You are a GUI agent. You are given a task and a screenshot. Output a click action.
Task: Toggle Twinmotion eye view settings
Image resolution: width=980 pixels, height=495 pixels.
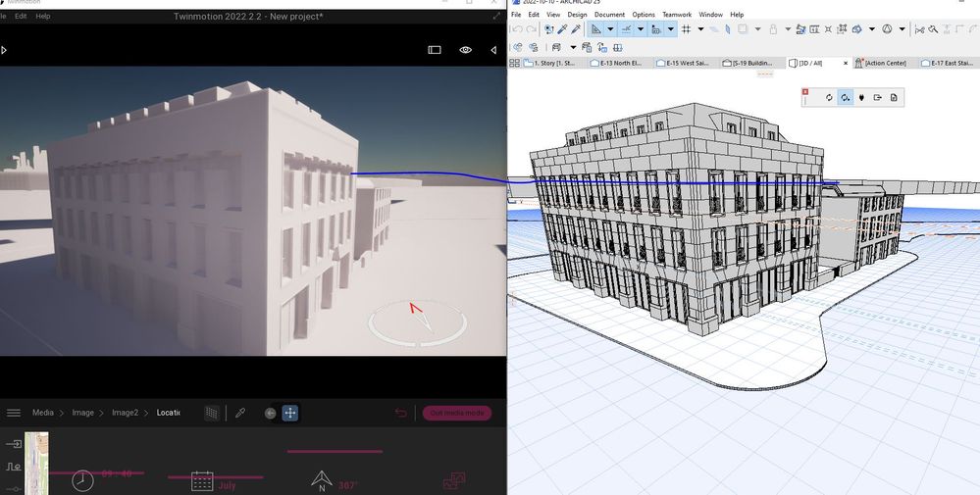pyautogui.click(x=466, y=49)
